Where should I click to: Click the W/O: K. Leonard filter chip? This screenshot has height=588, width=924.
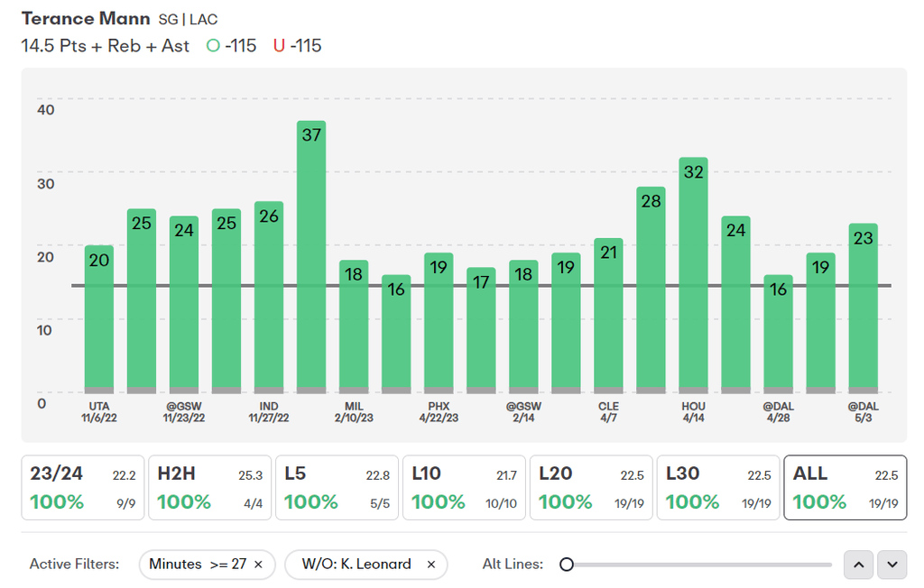[x=366, y=565]
